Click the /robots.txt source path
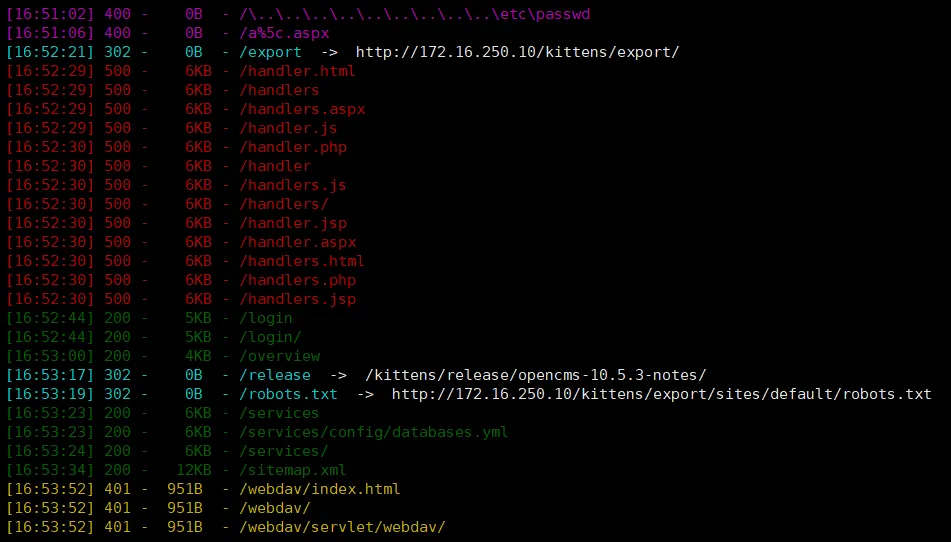Screen dimensions: 951x542 click(288, 394)
